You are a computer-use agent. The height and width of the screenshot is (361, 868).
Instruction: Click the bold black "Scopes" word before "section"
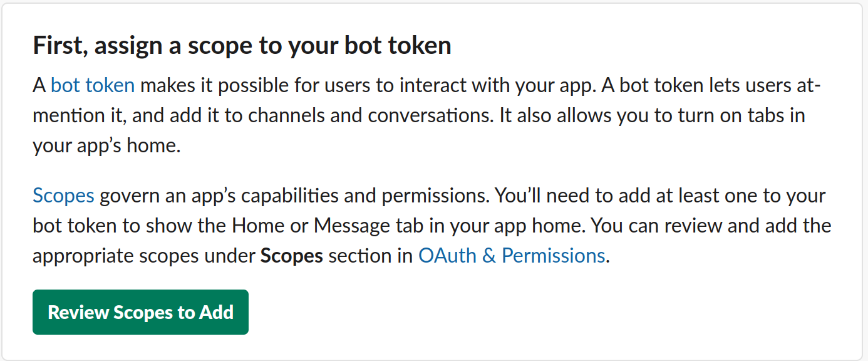[x=291, y=256]
